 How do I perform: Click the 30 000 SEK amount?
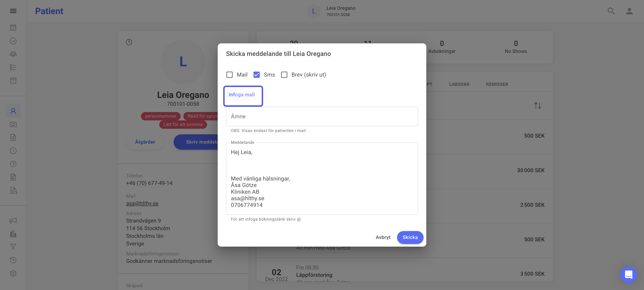(531, 170)
